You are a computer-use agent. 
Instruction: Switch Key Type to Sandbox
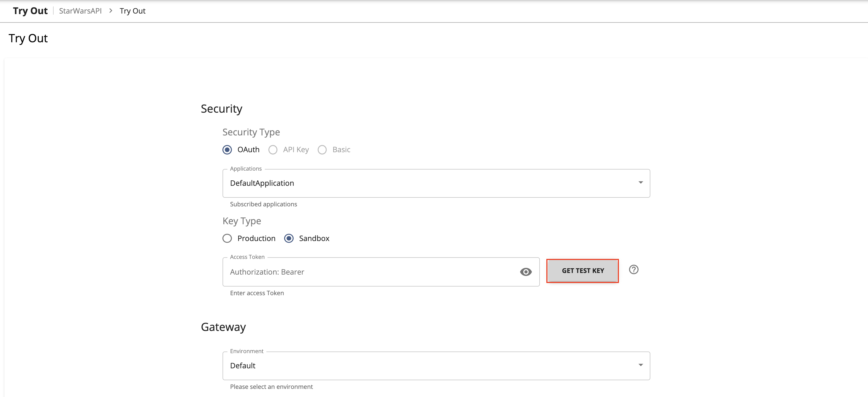tap(289, 238)
